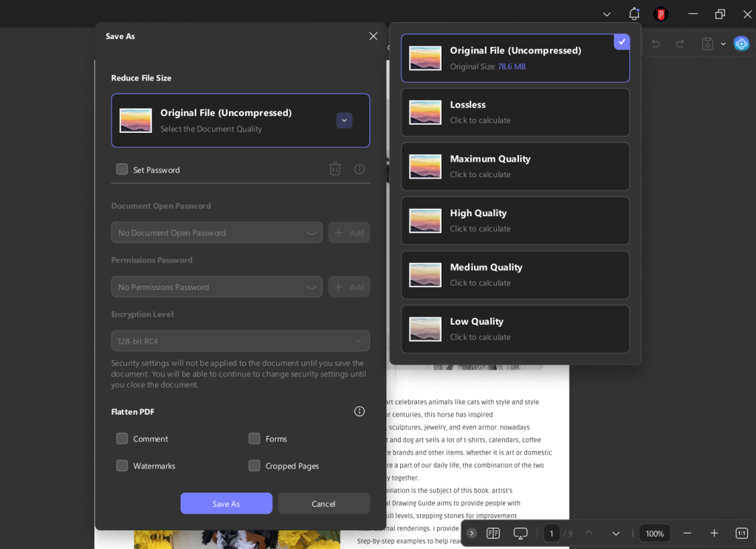Image resolution: width=756 pixels, height=549 pixels.
Task: Click the Flatten PDF info icon
Action: [x=360, y=412]
